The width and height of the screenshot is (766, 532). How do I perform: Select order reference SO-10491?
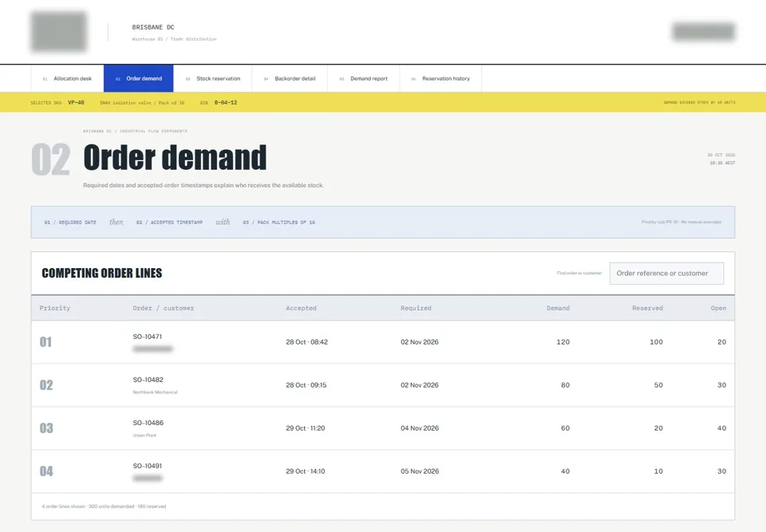(147, 466)
